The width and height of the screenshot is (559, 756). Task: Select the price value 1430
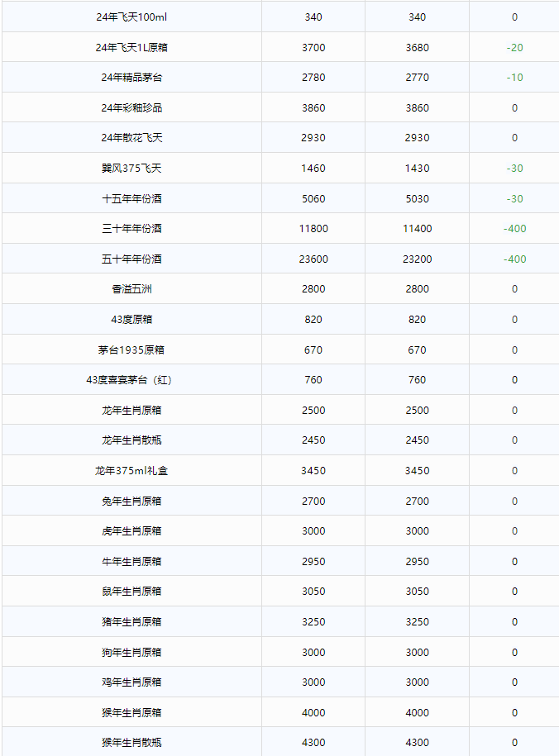click(x=417, y=168)
